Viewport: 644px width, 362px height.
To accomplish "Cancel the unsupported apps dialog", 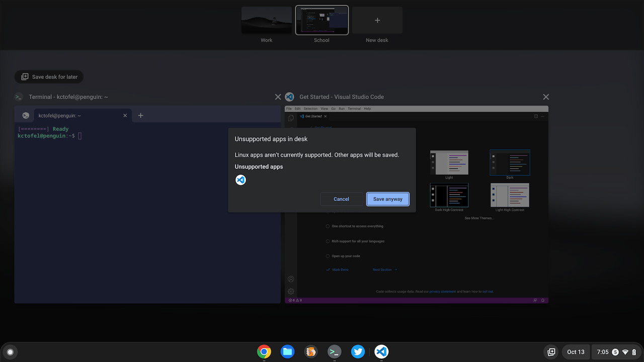I will [x=341, y=199].
